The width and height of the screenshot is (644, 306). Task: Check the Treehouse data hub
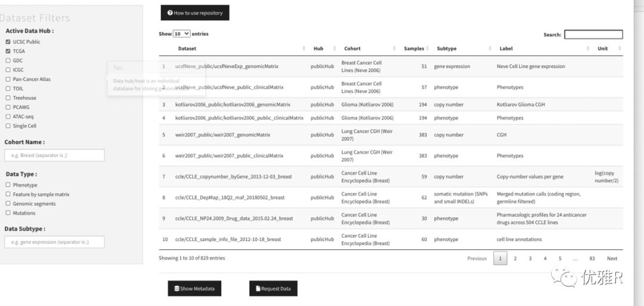8,98
